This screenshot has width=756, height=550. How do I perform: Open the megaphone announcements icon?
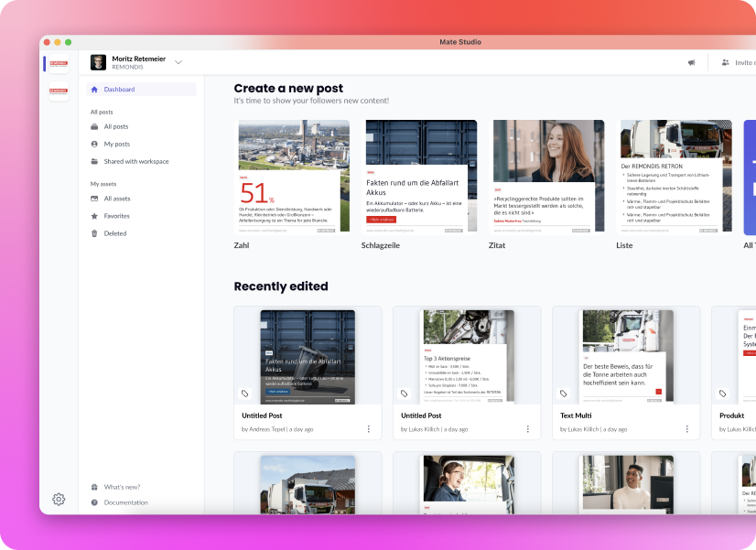[691, 62]
